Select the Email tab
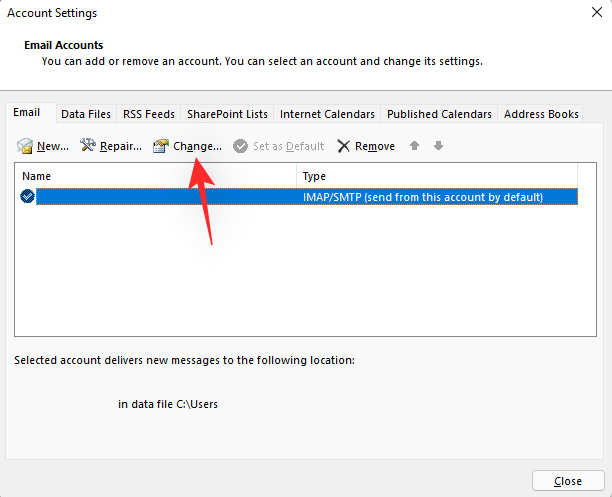612x497 pixels. 27,113
